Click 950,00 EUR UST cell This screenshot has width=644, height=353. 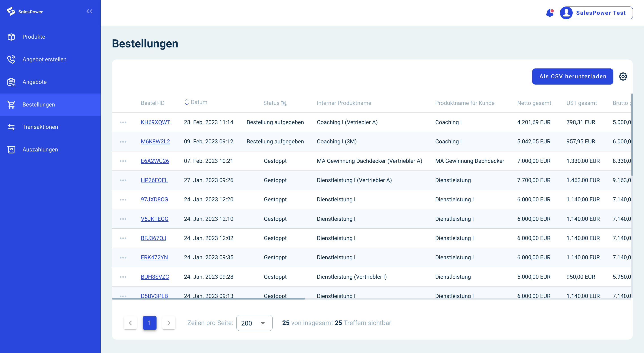click(580, 277)
